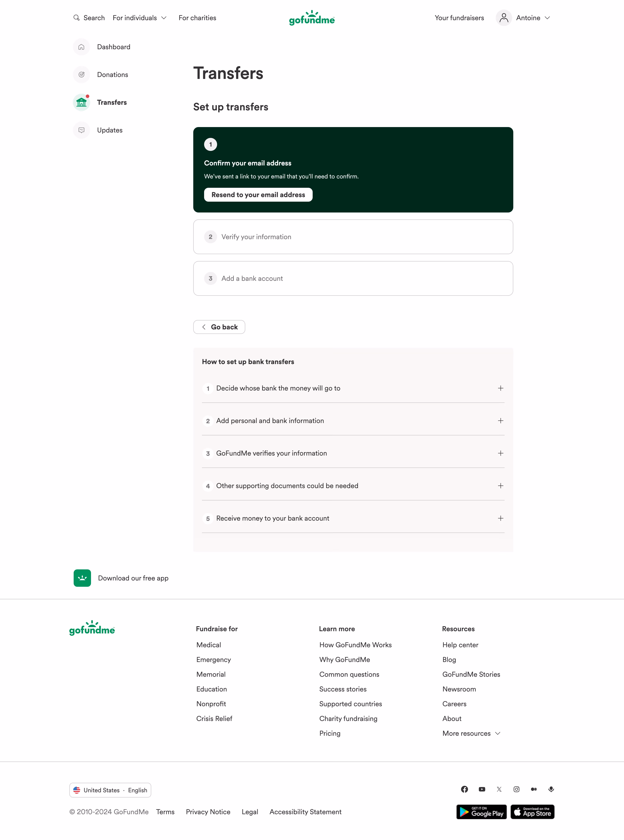Click Resend to your email address
The height and width of the screenshot is (840, 624).
coord(258,195)
